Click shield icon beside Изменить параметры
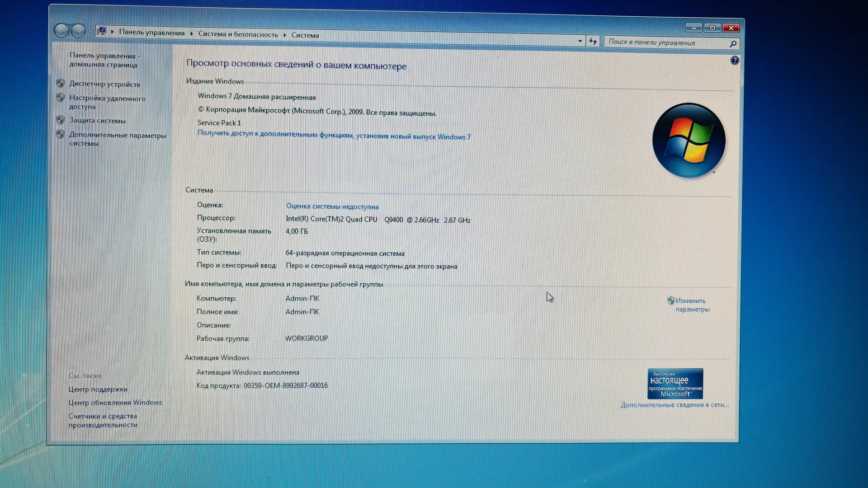 (671, 300)
